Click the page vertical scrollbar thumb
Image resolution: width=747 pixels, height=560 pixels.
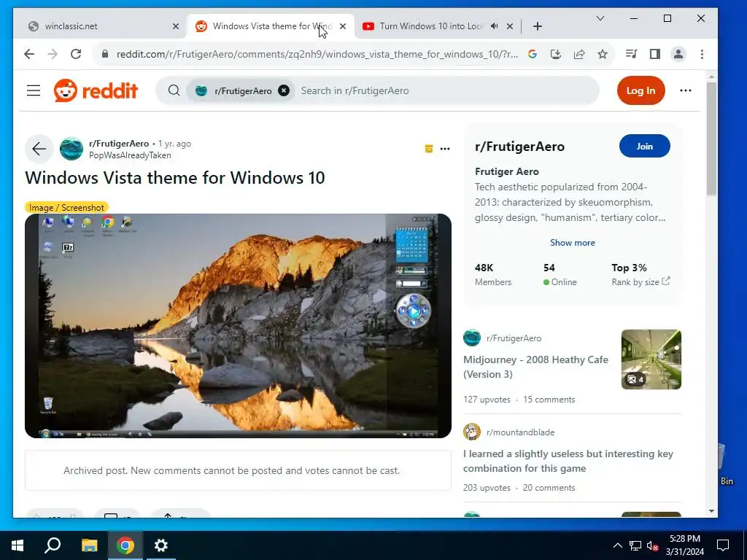[711, 139]
